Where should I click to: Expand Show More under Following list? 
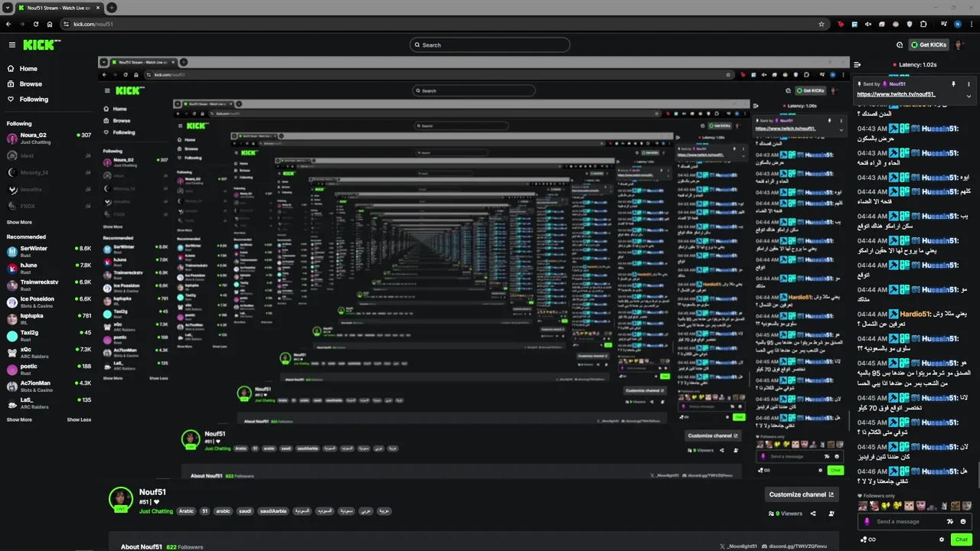pyautogui.click(x=19, y=222)
